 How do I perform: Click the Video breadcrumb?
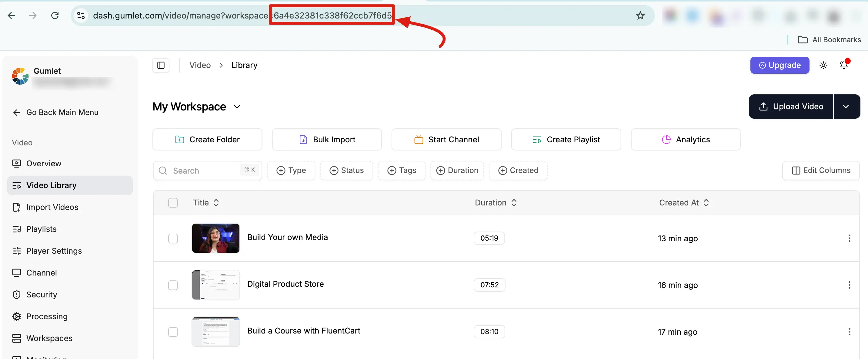(x=200, y=65)
